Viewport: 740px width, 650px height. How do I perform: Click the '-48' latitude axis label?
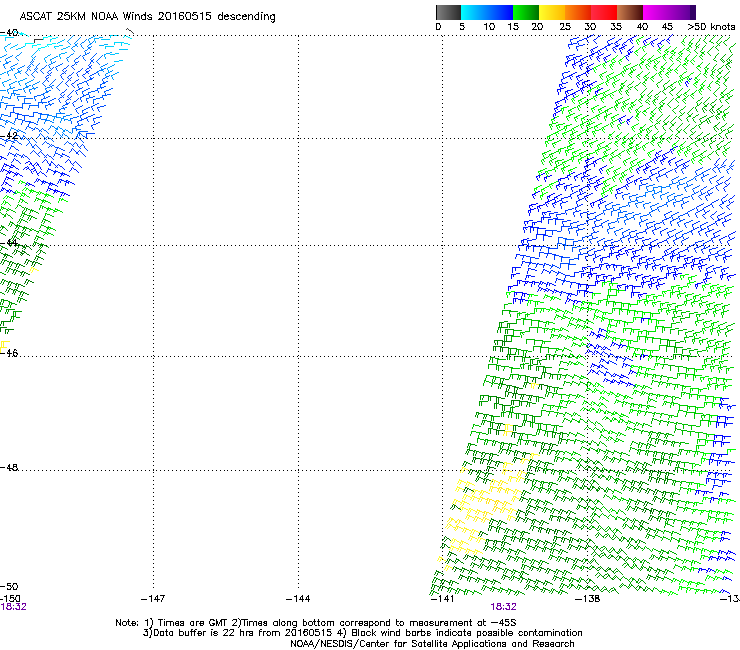pyautogui.click(x=9, y=467)
